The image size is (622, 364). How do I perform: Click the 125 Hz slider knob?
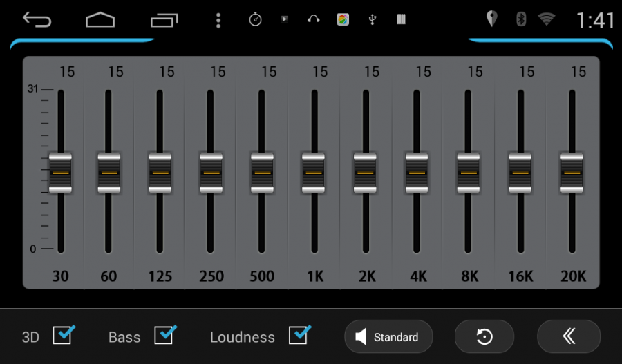click(160, 173)
